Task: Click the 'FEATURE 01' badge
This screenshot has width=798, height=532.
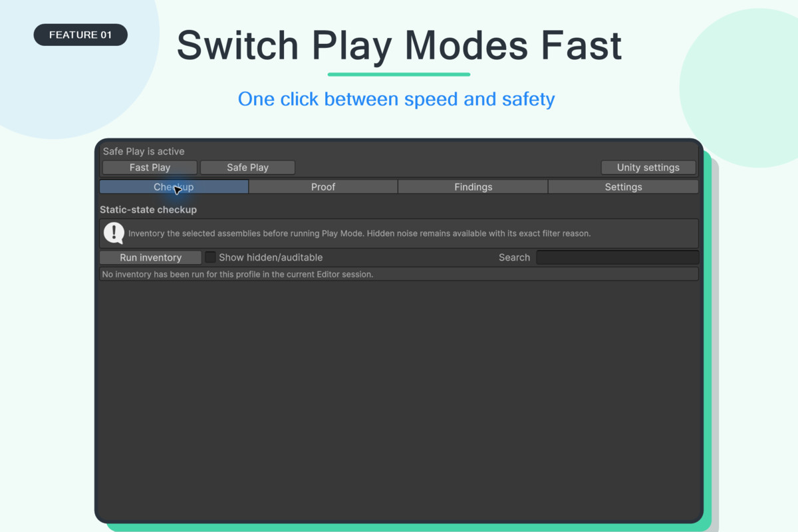Action: [x=80, y=35]
